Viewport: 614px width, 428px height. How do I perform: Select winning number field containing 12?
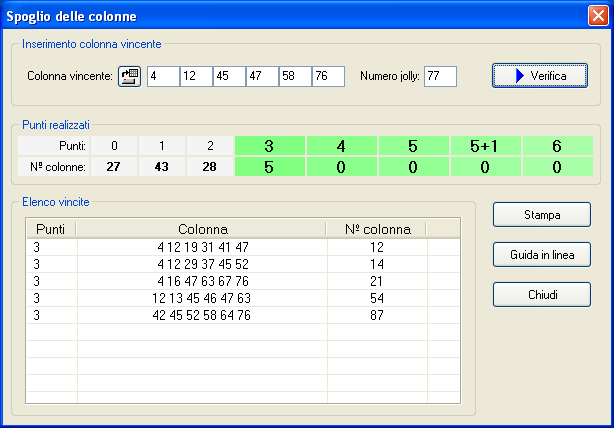pos(196,76)
